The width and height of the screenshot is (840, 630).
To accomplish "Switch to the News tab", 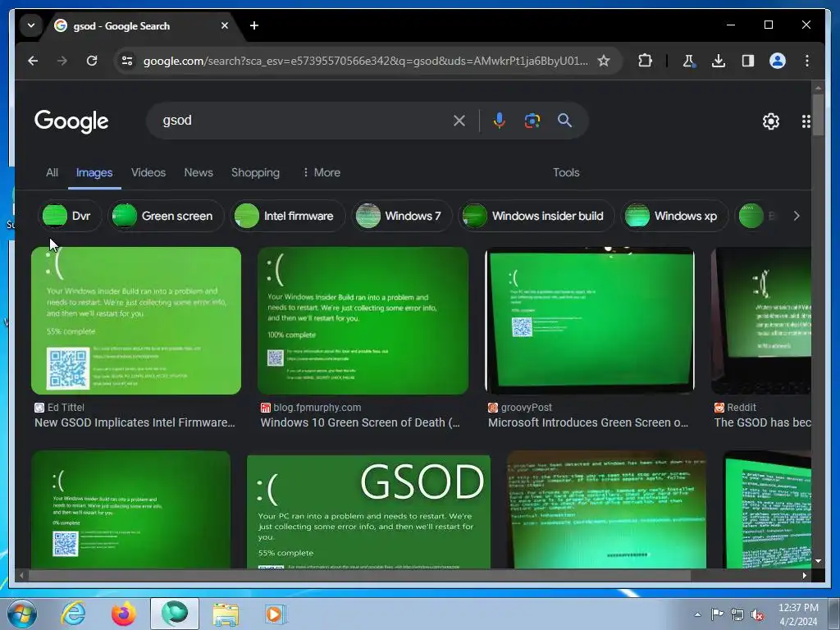I will (x=199, y=172).
